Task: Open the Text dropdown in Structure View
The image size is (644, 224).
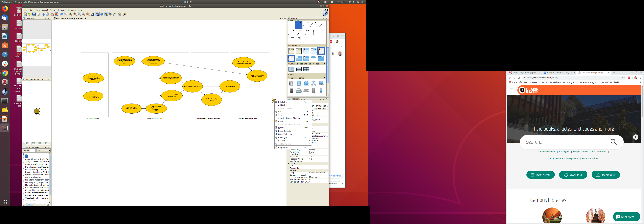Action: (43, 151)
